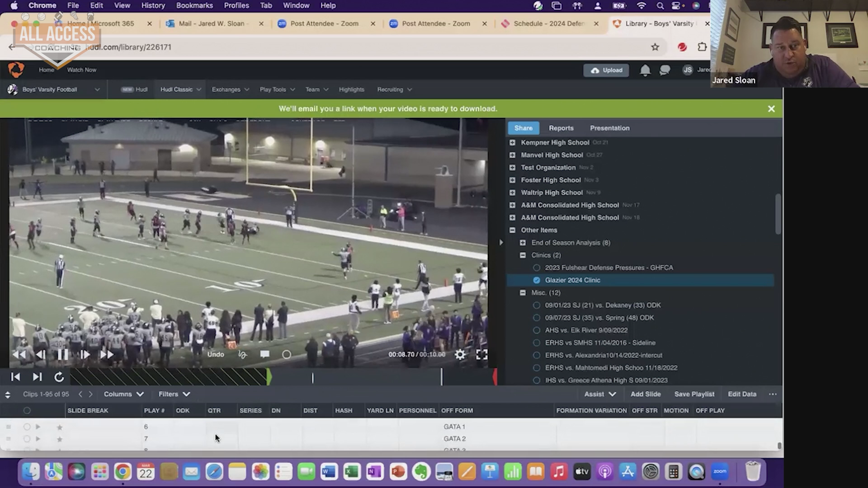The width and height of the screenshot is (868, 488).
Task: Open the Play Tools menu
Action: (277, 89)
